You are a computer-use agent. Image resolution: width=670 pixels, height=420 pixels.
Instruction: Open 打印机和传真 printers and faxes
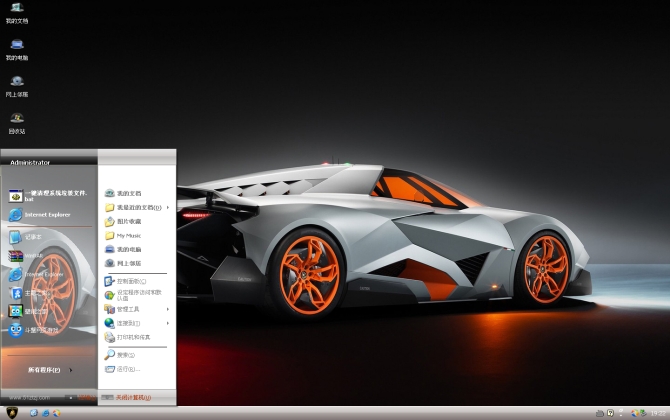pyautogui.click(x=127, y=337)
